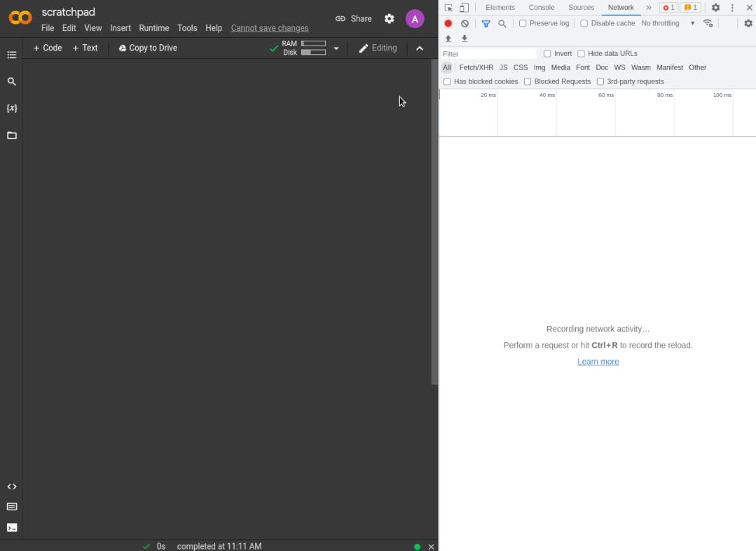Screen dimensions: 756x551
Task: Clear the network log
Action: tap(465, 23)
